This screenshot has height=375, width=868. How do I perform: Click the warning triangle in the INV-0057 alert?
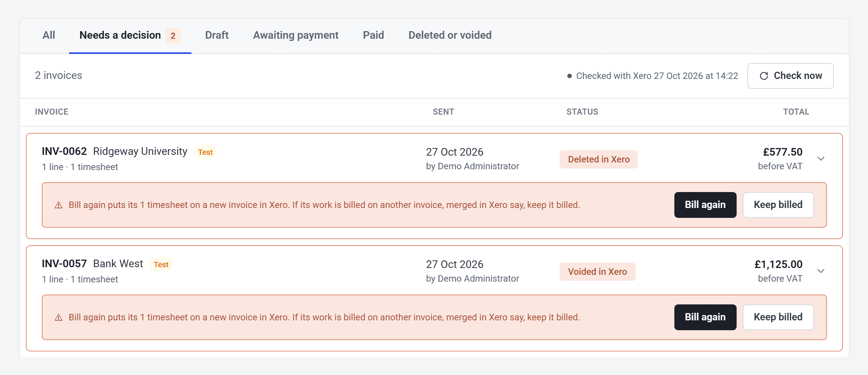coord(58,318)
